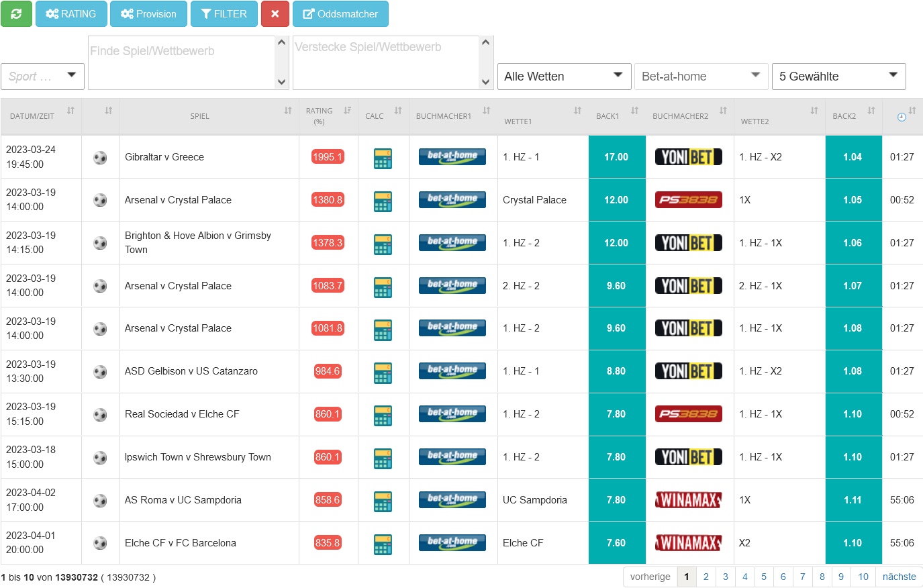Open calculator for rating 1083.7 row
Image resolution: width=923 pixels, height=588 pixels.
point(383,287)
